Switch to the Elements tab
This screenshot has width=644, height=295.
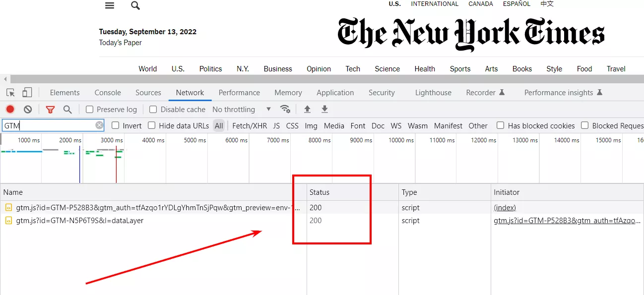tap(64, 93)
